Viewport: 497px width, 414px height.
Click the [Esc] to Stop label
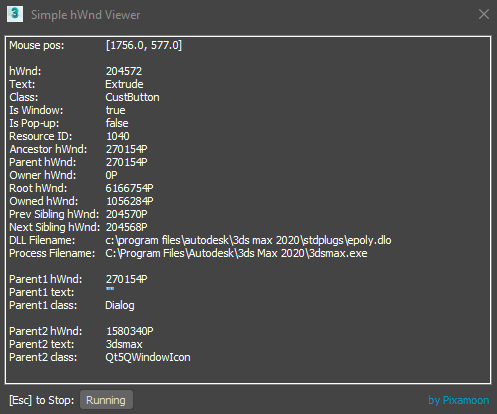click(x=42, y=400)
